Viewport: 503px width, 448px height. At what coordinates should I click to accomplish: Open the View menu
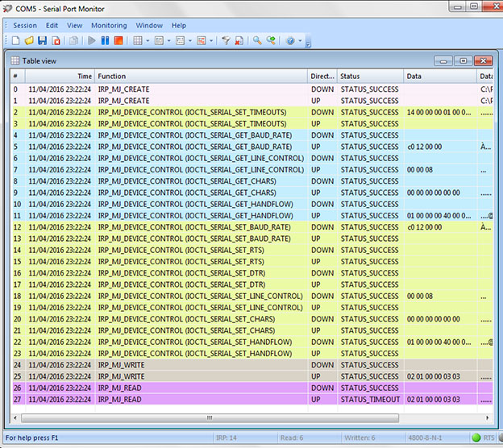pos(74,25)
